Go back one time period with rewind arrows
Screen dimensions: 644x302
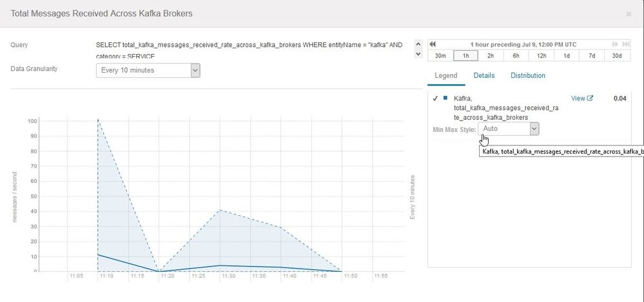click(433, 44)
